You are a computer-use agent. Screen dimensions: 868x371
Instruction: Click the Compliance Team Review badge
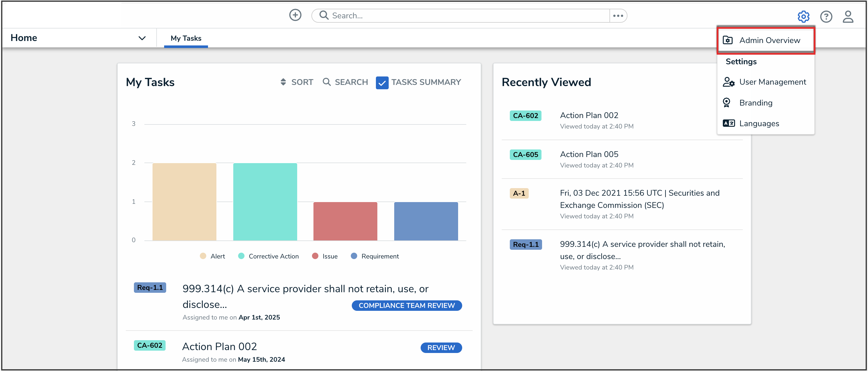pos(406,306)
